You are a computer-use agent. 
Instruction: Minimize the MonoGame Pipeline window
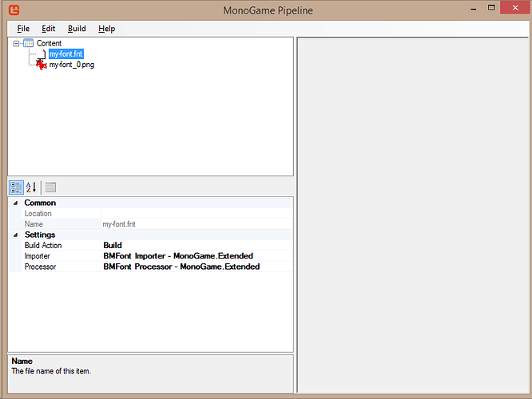pyautogui.click(x=474, y=9)
